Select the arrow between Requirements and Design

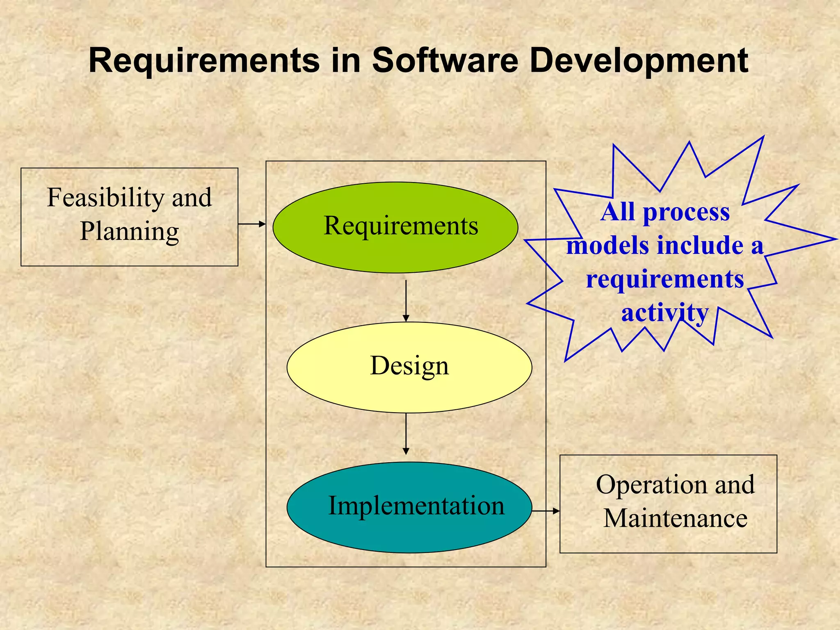[406, 300]
